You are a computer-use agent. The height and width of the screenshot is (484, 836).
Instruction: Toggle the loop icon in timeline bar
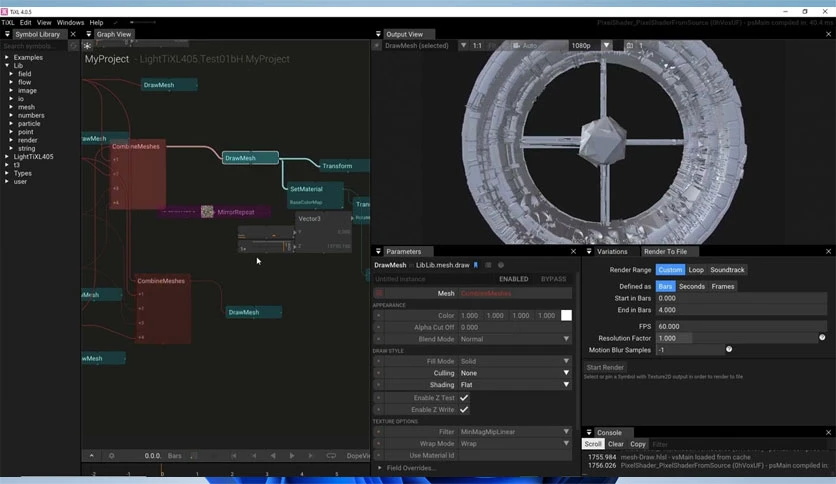[331, 456]
